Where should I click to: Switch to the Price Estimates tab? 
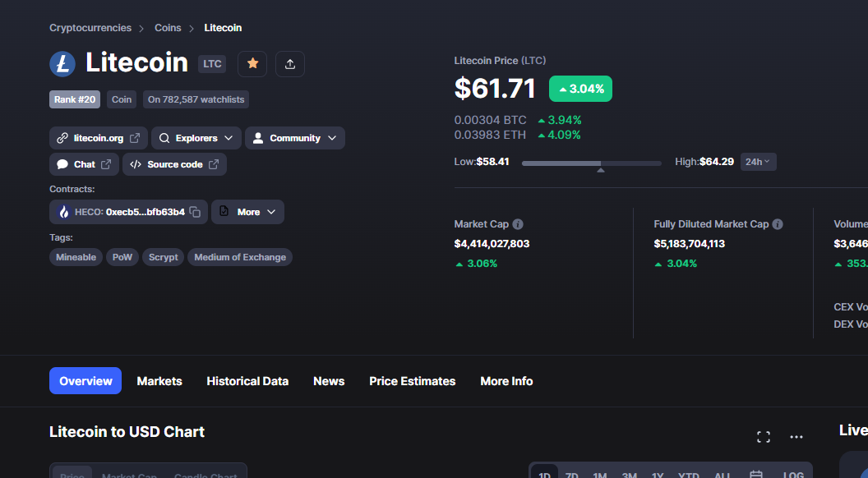[x=413, y=381]
